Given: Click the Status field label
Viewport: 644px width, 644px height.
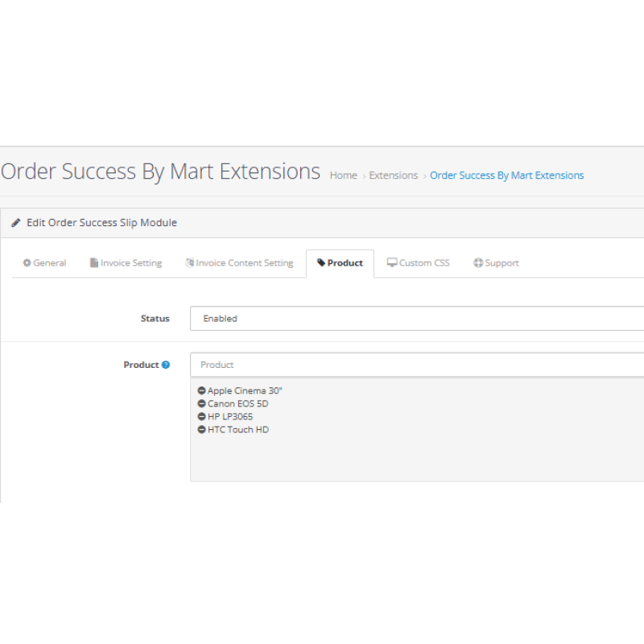Looking at the screenshot, I should tap(155, 319).
